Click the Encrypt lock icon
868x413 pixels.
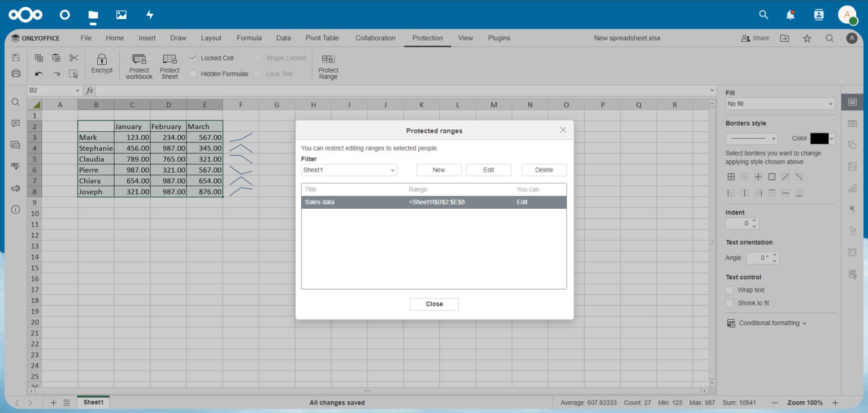pos(102,59)
